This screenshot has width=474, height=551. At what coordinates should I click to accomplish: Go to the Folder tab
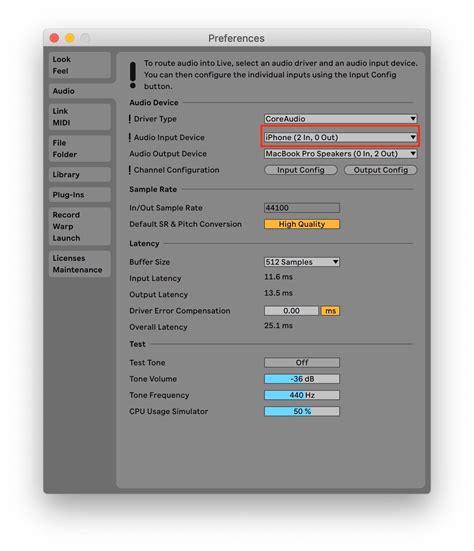(65, 154)
